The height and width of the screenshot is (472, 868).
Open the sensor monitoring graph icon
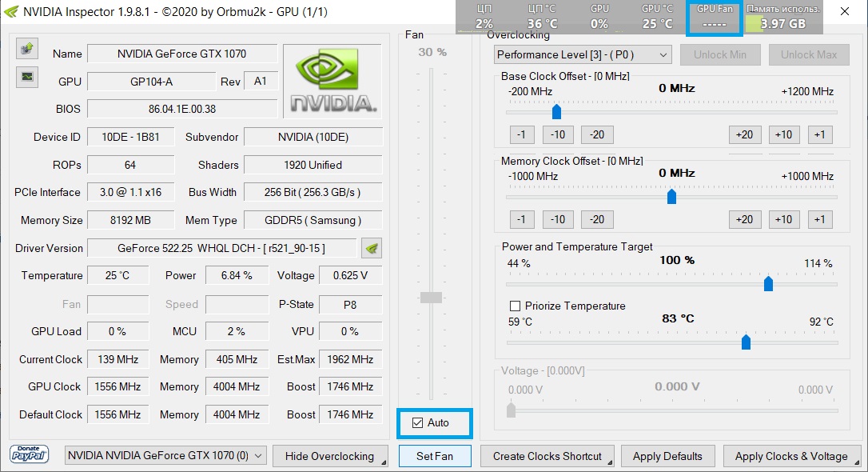(x=26, y=77)
